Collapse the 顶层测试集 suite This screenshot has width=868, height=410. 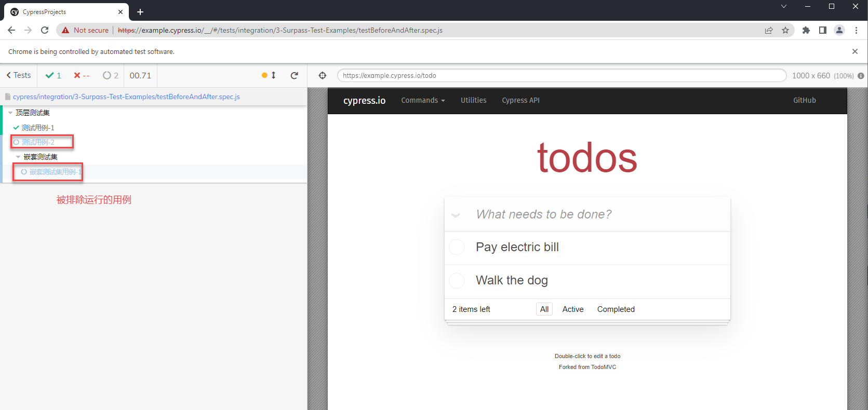tap(10, 113)
